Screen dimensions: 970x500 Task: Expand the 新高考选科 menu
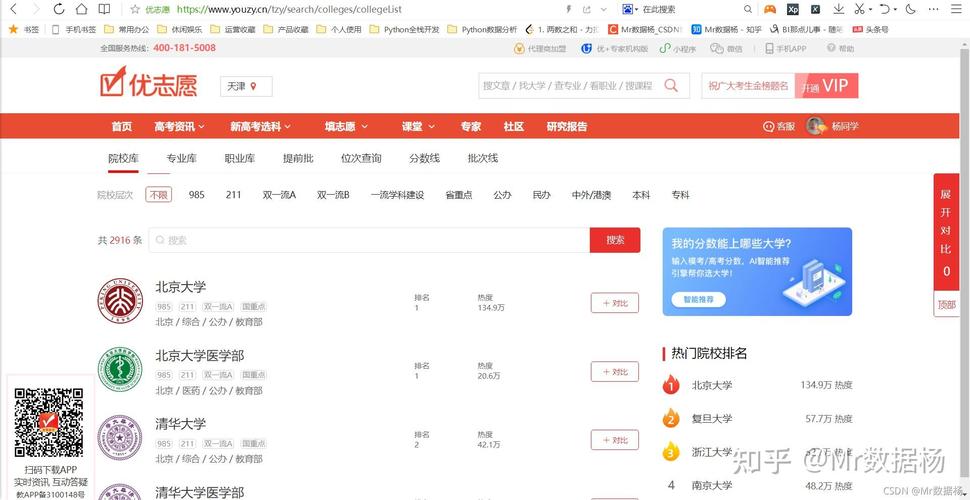(x=260, y=126)
